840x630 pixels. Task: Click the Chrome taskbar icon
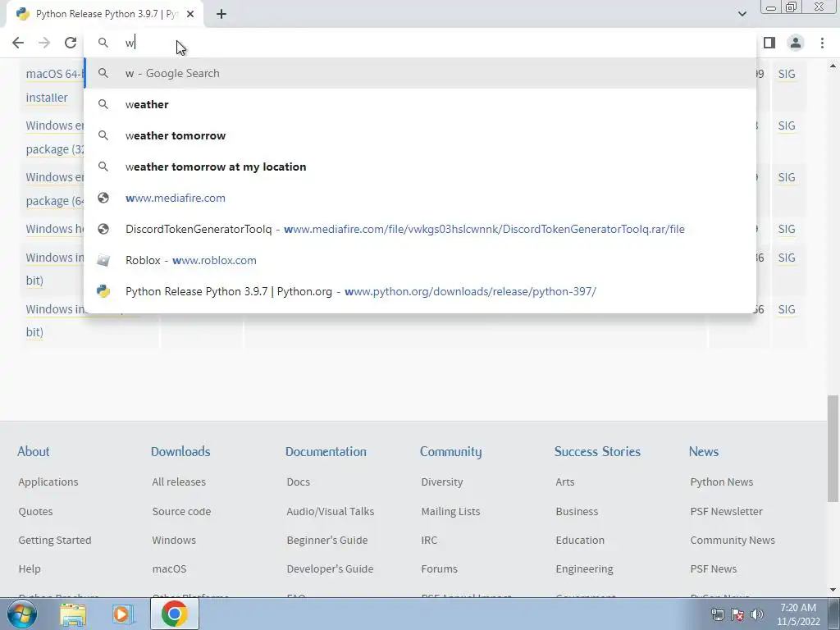[174, 614]
